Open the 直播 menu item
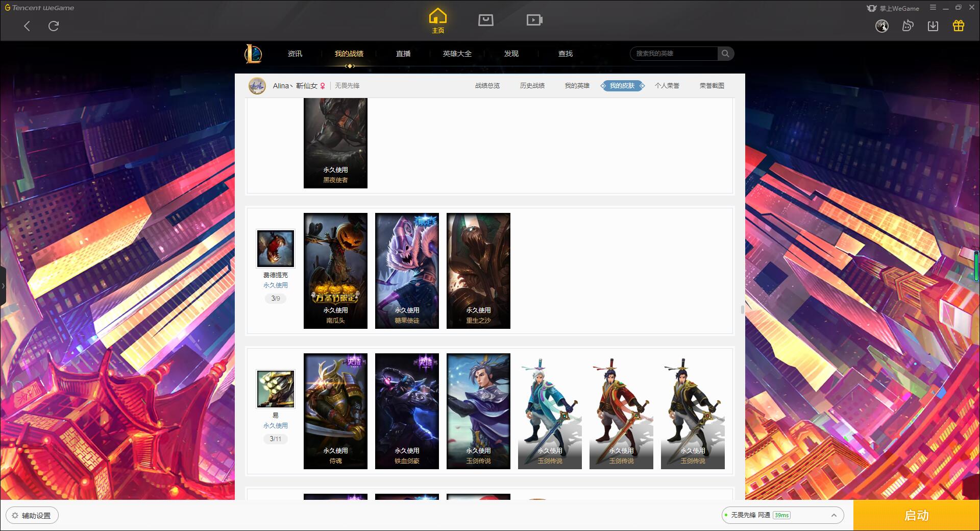This screenshot has height=531, width=980. [x=403, y=54]
